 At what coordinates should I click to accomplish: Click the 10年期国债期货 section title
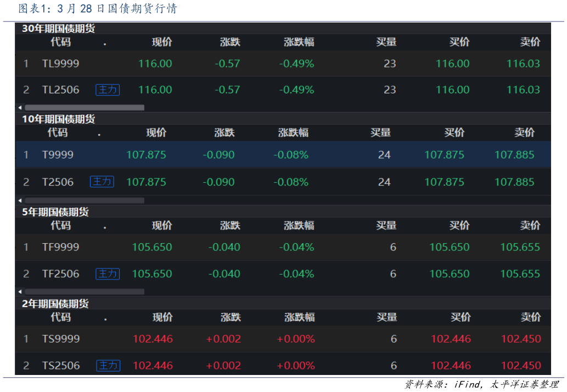coord(58,119)
